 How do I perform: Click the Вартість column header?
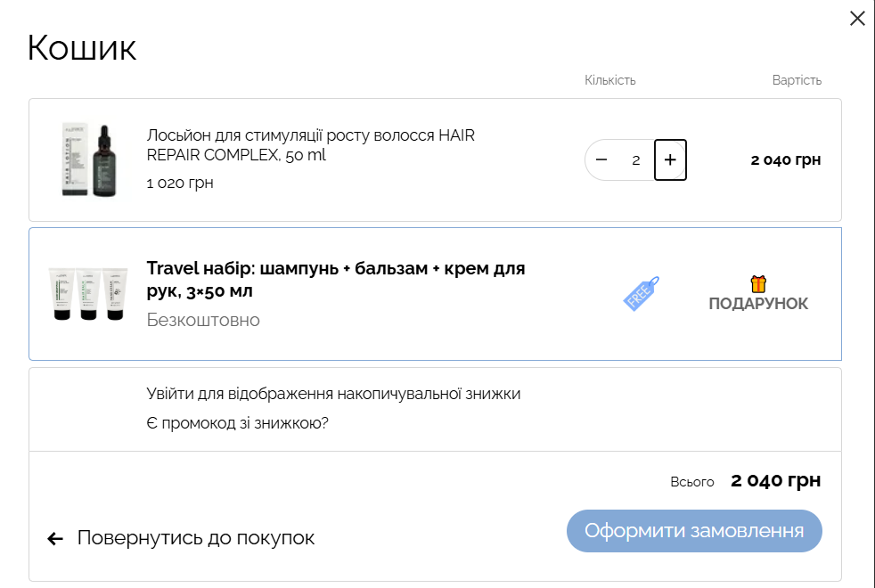click(797, 80)
